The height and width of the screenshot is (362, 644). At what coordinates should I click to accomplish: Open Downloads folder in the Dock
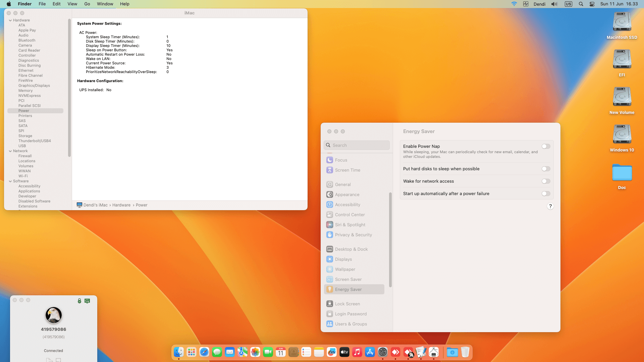pyautogui.click(x=452, y=352)
